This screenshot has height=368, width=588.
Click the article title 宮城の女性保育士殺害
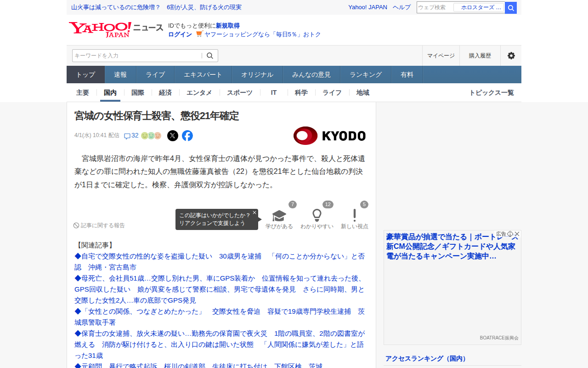(157, 116)
